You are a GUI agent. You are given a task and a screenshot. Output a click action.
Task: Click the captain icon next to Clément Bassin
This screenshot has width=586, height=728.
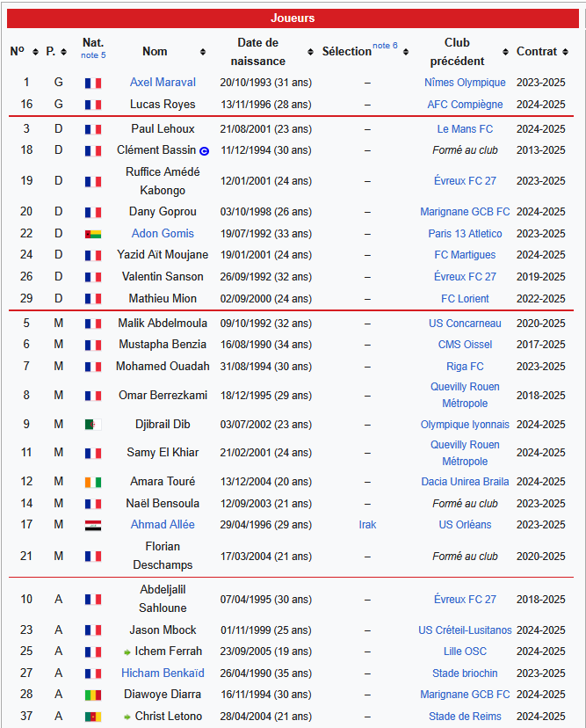(x=204, y=151)
